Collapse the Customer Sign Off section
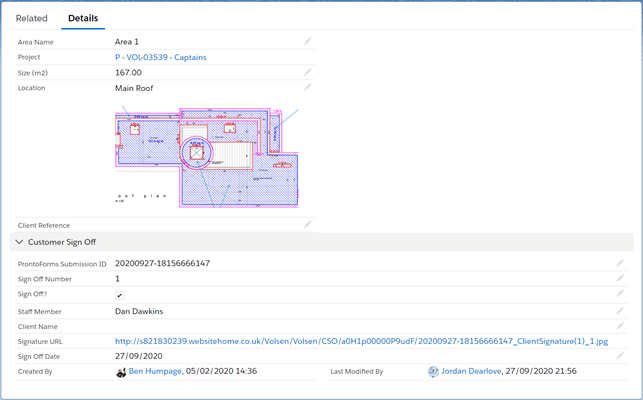 [x=19, y=242]
